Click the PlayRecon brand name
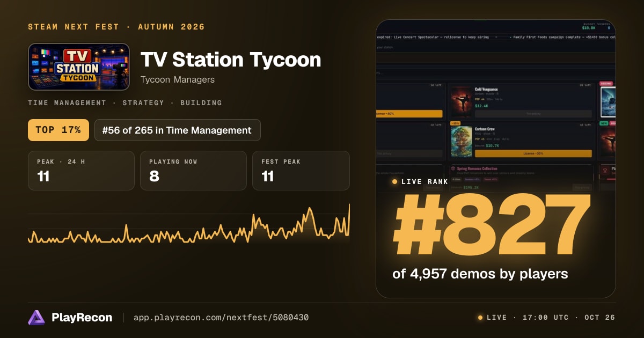Screen dimensions: 644x338 click(x=82, y=318)
